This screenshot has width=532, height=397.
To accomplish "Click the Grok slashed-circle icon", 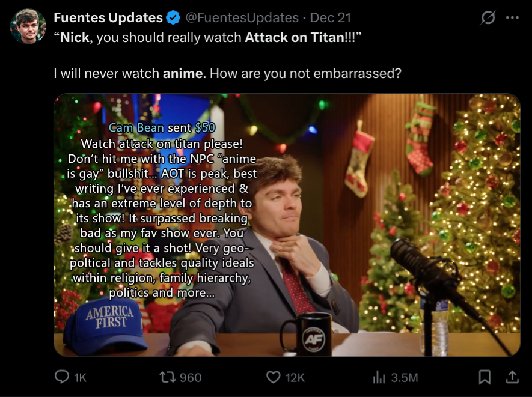I will (x=488, y=17).
